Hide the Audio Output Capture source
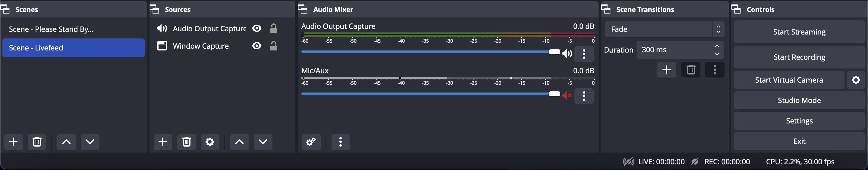 tap(257, 29)
